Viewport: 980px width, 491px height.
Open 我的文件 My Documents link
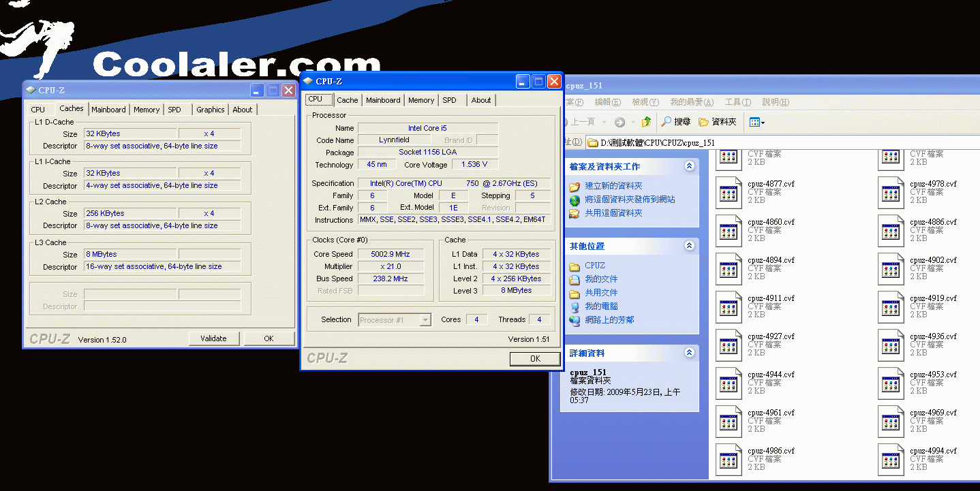coord(601,279)
